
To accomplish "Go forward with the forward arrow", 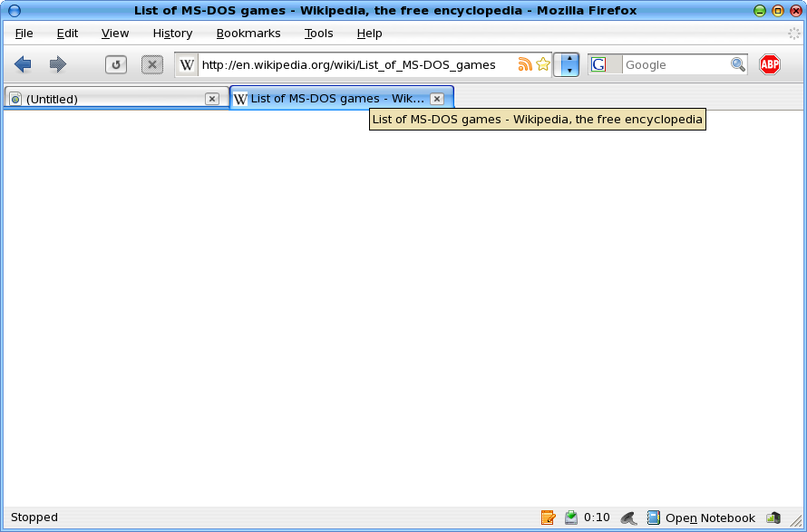I will click(58, 64).
